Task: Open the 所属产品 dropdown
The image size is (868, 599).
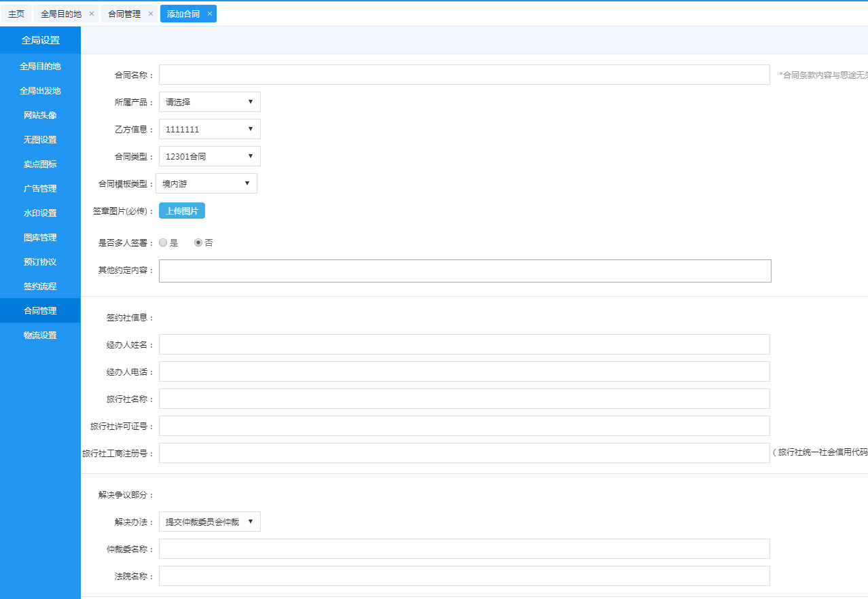Action: (209, 102)
